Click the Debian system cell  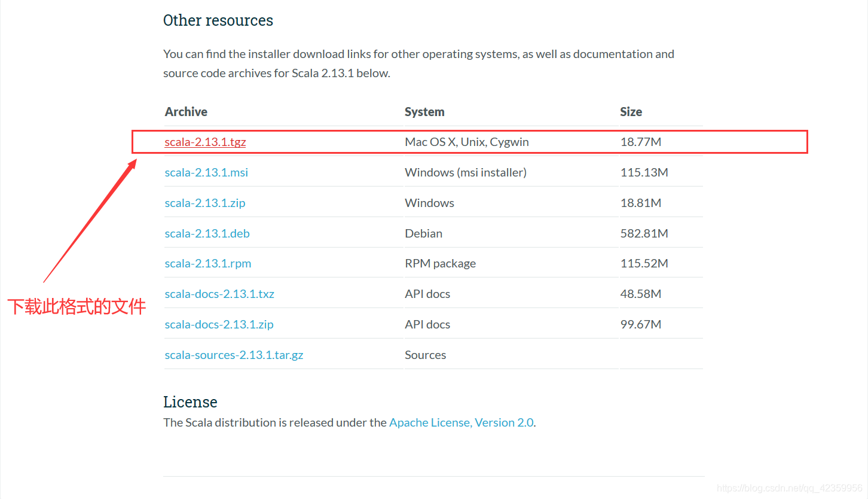pyautogui.click(x=424, y=233)
